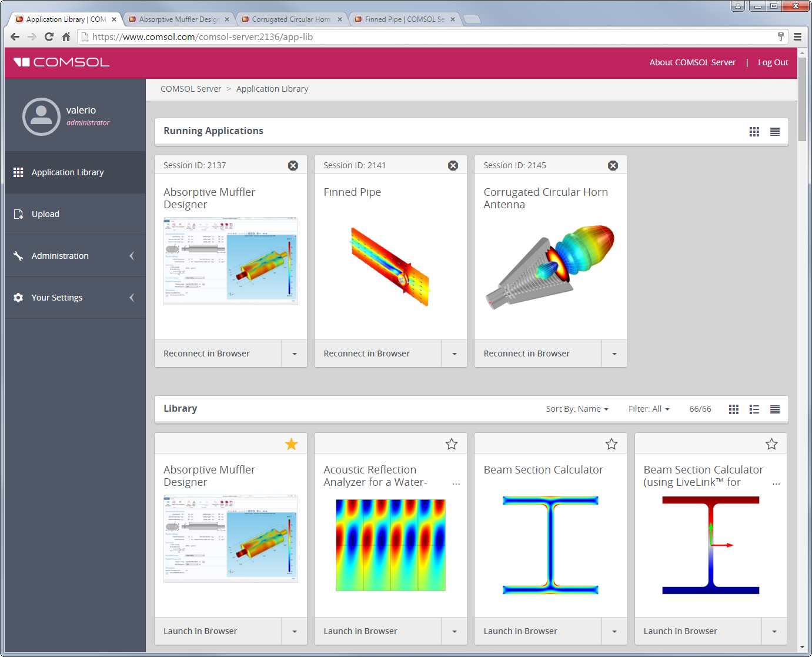Close the Absorptive Muffler Designer browser tab
The width and height of the screenshot is (812, 657).
227,19
